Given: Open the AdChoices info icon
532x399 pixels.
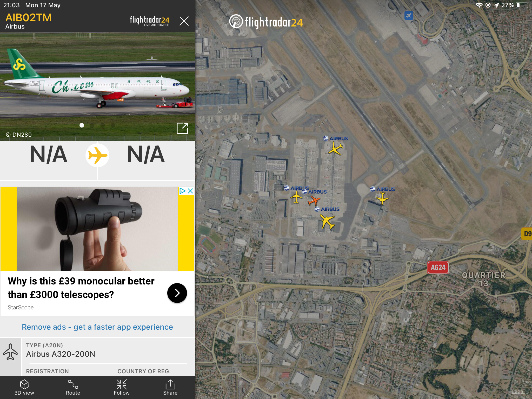Looking at the screenshot, I should (183, 191).
